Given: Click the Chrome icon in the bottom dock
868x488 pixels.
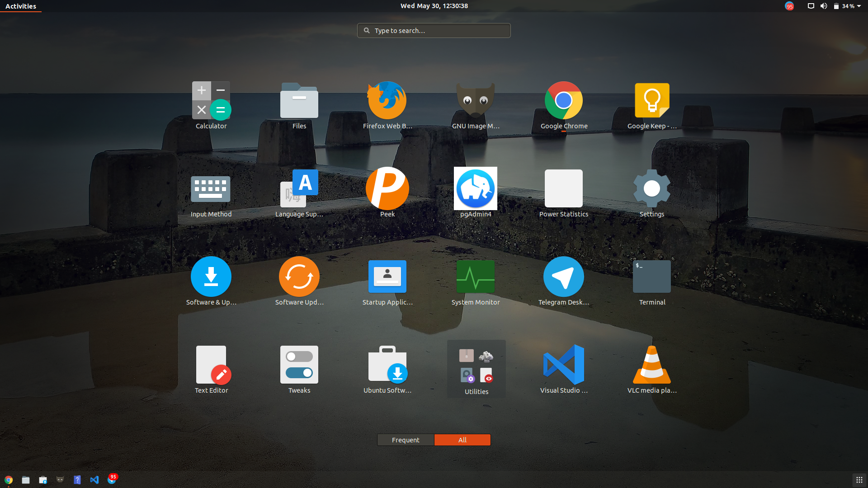Looking at the screenshot, I should (9, 480).
